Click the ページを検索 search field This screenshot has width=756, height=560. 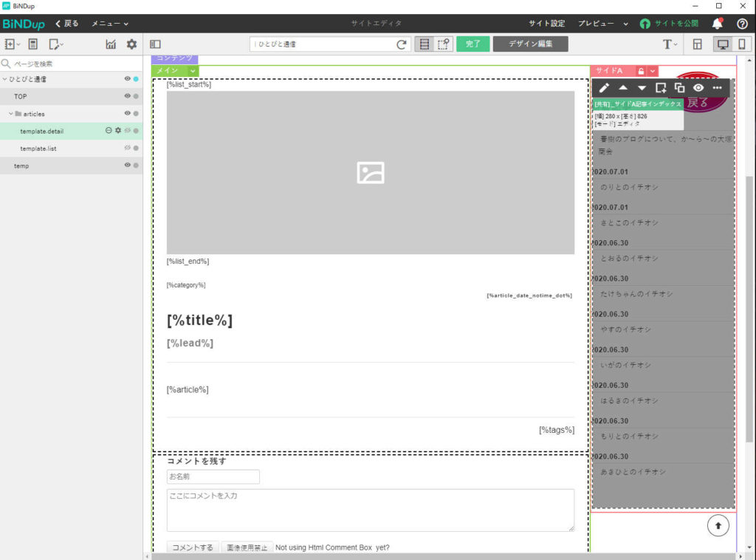(74, 64)
